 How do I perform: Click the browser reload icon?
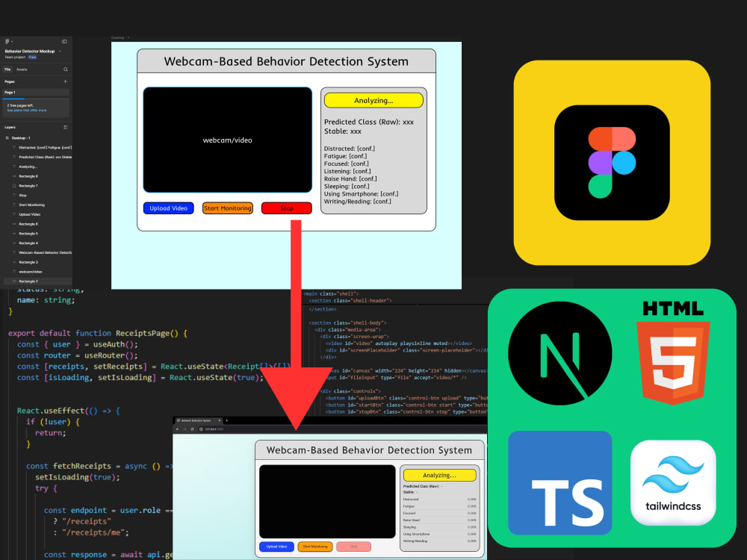click(x=193, y=429)
